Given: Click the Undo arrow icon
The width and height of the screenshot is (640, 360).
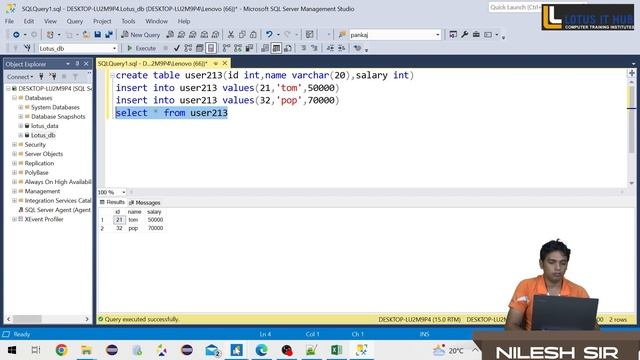Looking at the screenshot, I should point(269,35).
